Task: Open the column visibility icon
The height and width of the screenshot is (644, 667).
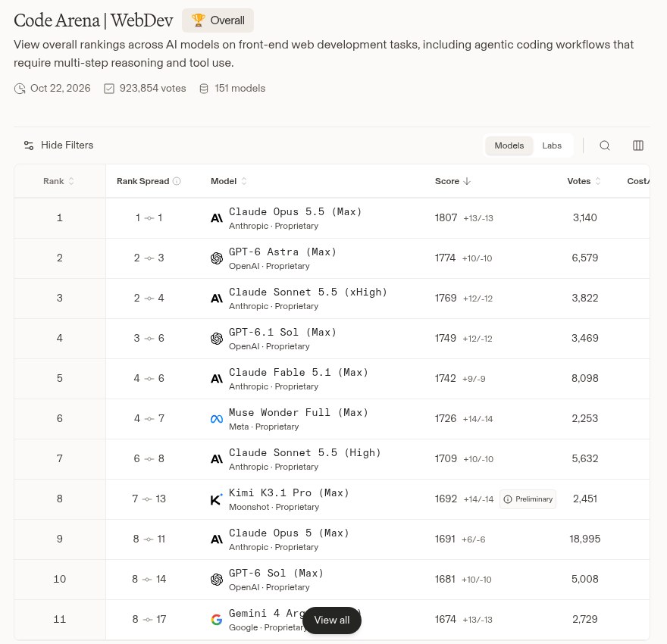Action: [x=637, y=145]
